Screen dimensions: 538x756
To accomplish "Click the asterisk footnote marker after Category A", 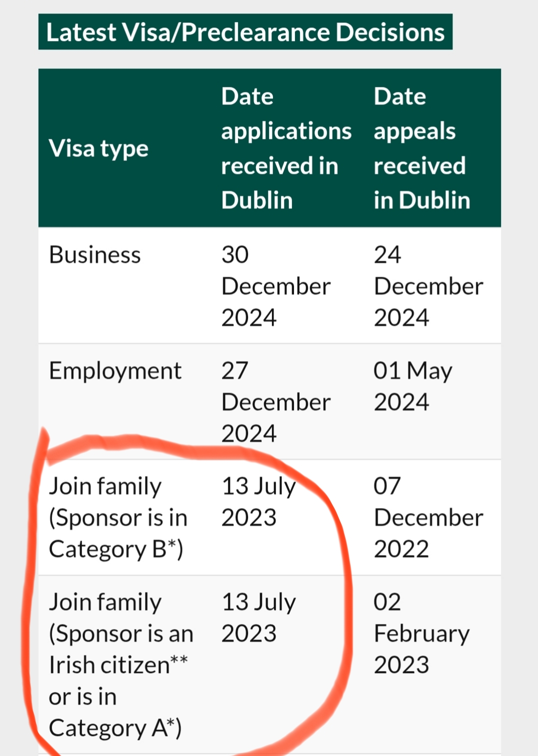I will pos(171,722).
